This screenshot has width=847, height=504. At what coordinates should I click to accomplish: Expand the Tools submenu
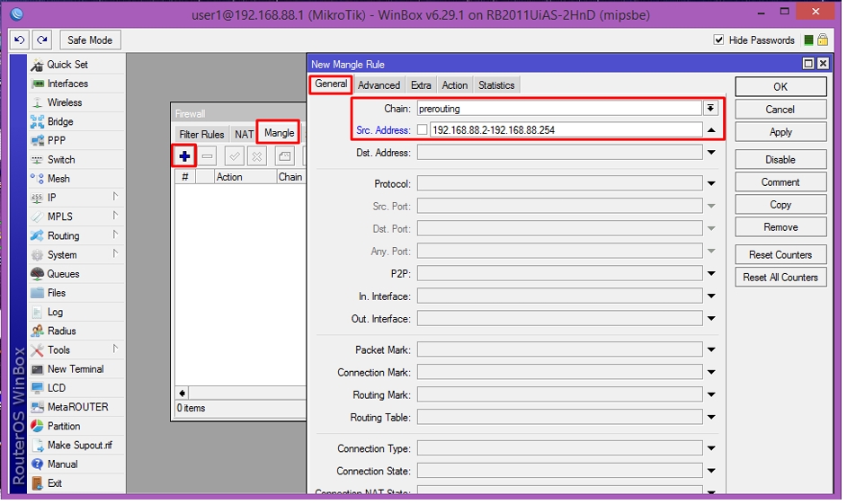point(115,349)
